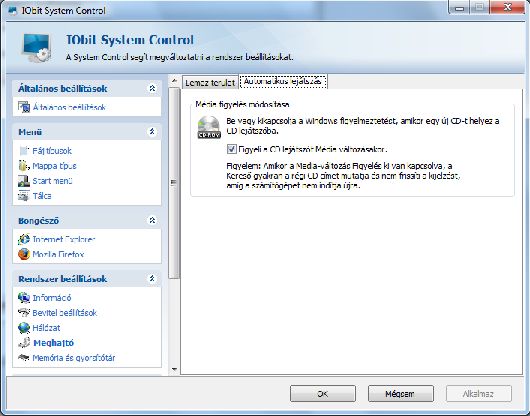The width and height of the screenshot is (530, 416).
Task: Open the Tálca link
Action: (42, 196)
